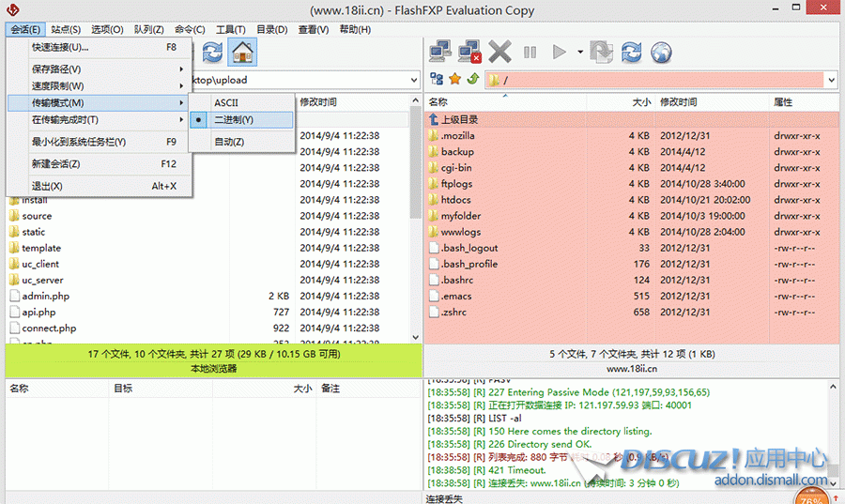Click the Disconnect icon with red X
Viewport: 845px width, 504px height.
click(x=470, y=52)
